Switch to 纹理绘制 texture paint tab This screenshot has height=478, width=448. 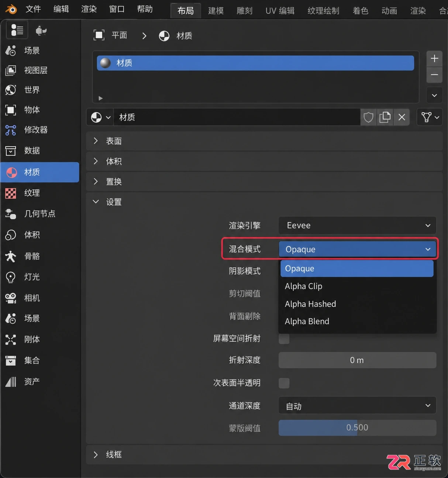(323, 11)
